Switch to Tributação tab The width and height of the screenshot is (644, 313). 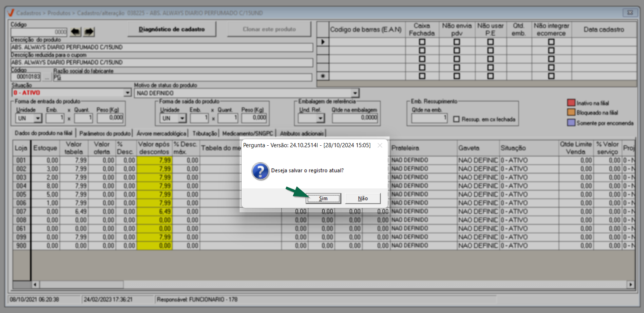[x=204, y=133]
